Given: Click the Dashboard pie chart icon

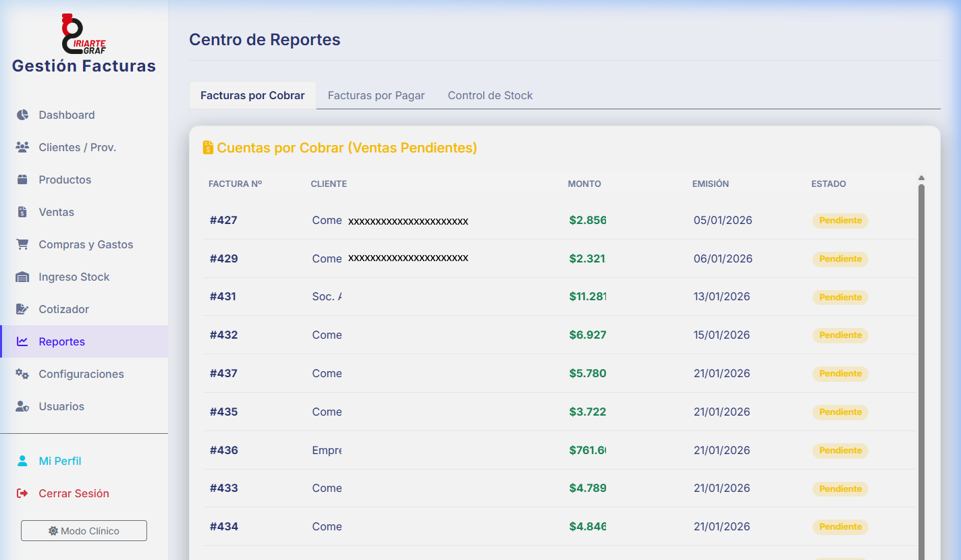Looking at the screenshot, I should (x=22, y=115).
